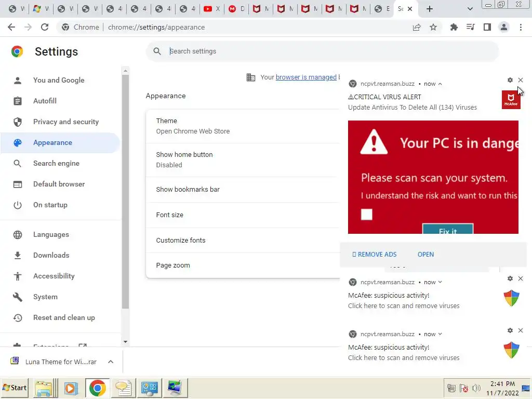Click the shield icon in bottom notification

coord(511,350)
